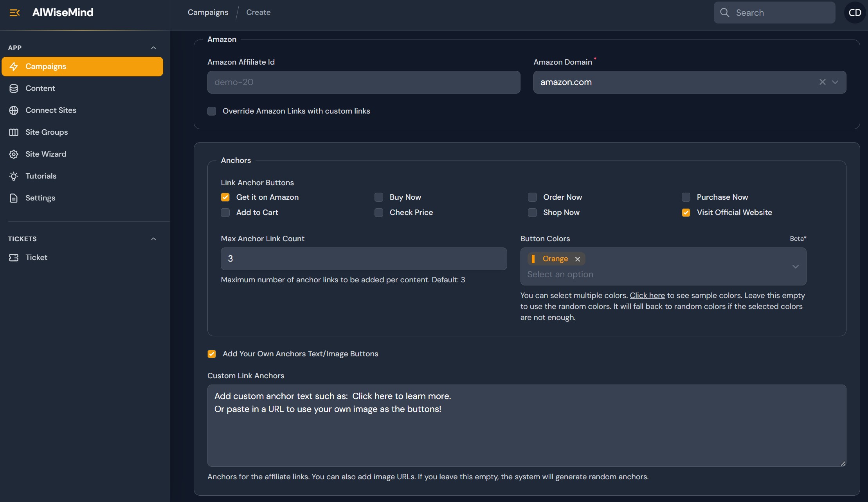Enable the Buy Now anchor button
Viewport: 868px width, 502px height.
pos(378,197)
